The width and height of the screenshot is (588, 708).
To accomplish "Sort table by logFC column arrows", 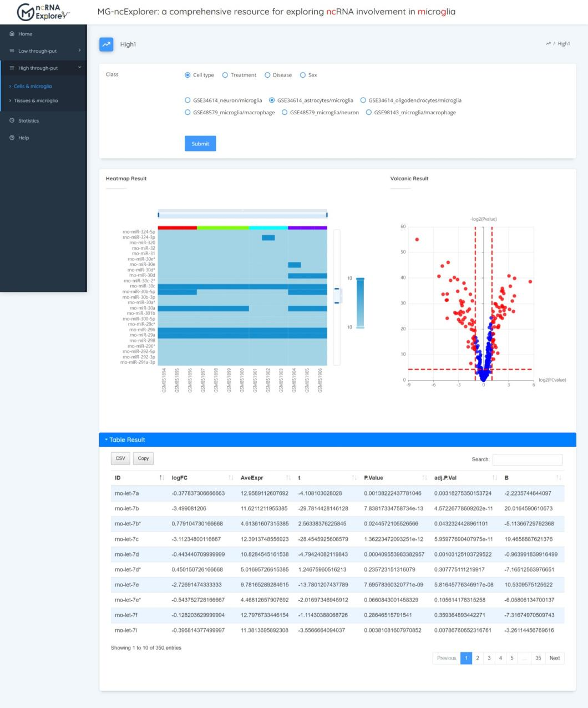I will pos(230,478).
